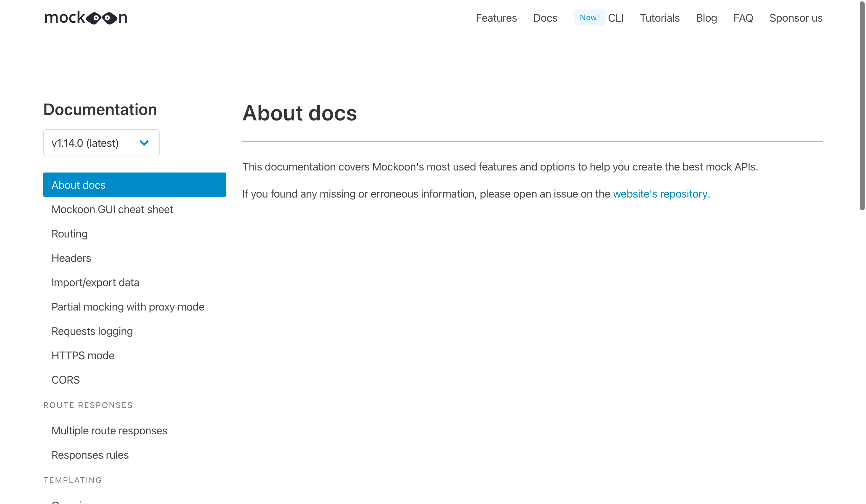Open the Responses rules page

(x=90, y=455)
